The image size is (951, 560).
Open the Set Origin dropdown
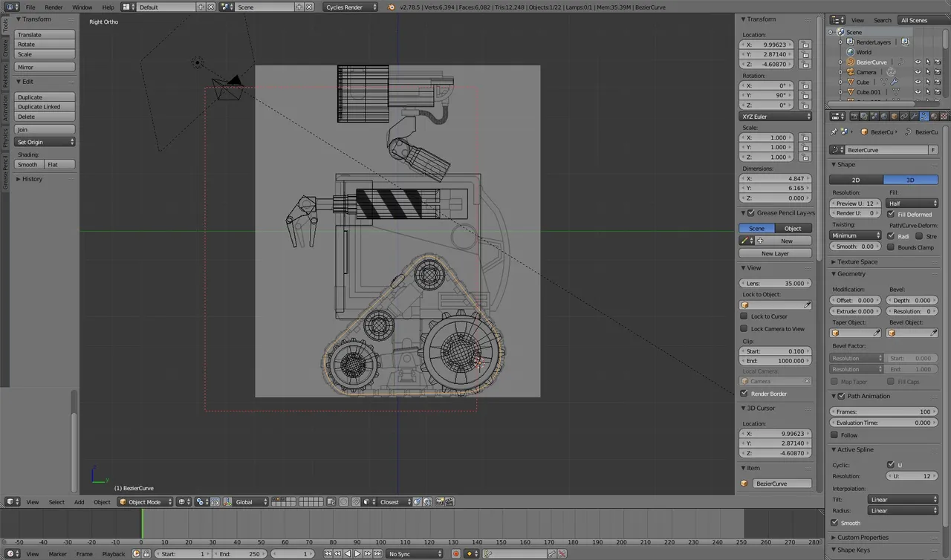point(45,142)
